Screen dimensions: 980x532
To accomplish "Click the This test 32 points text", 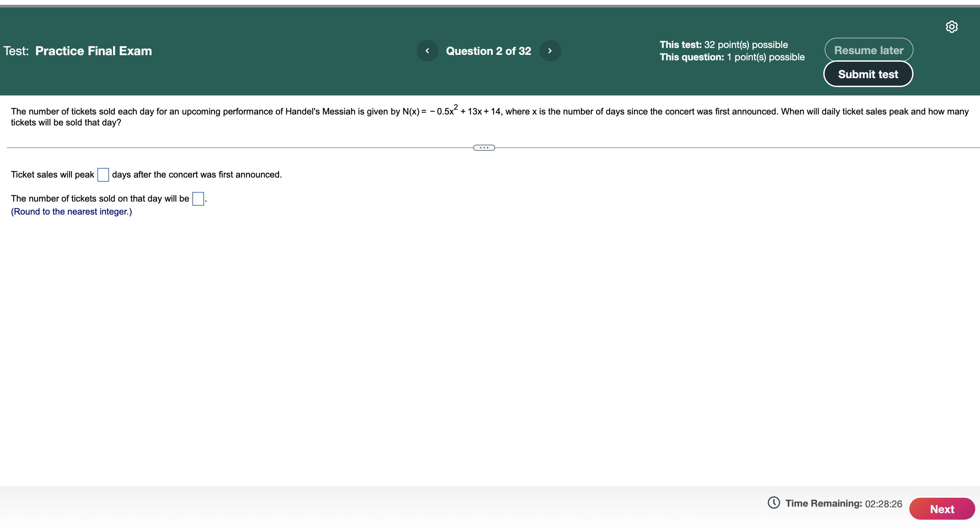I will 724,45.
